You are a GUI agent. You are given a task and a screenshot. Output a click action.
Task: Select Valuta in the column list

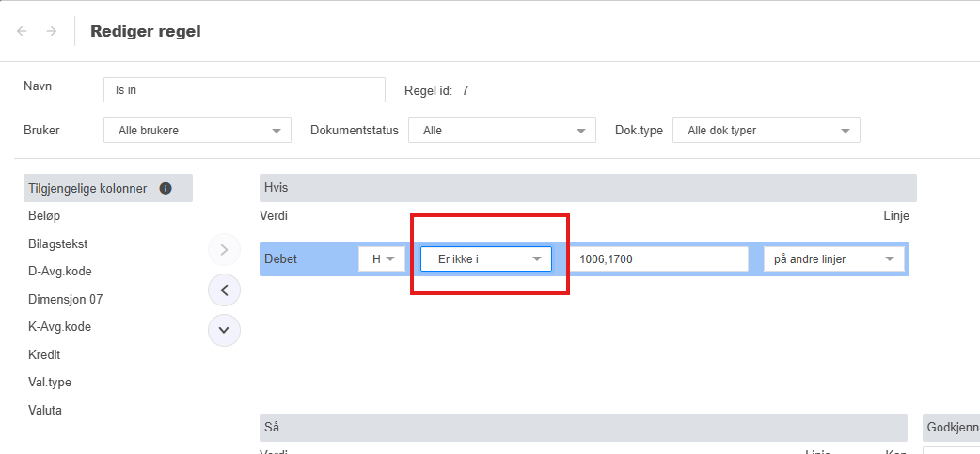45,411
